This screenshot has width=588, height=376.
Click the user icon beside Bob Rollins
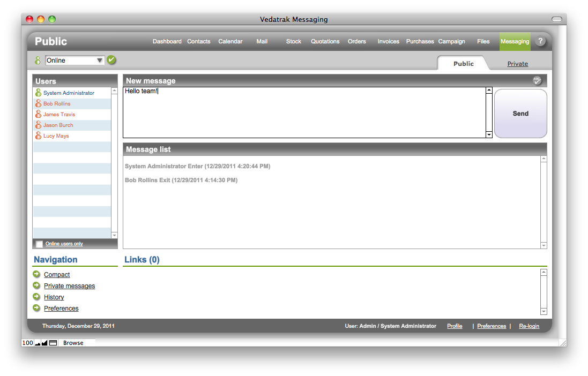point(38,103)
